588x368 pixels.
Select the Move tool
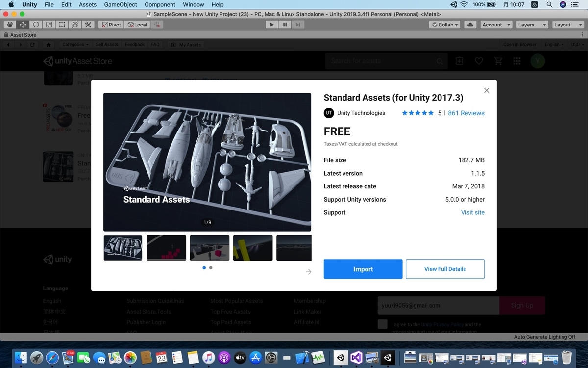click(23, 25)
